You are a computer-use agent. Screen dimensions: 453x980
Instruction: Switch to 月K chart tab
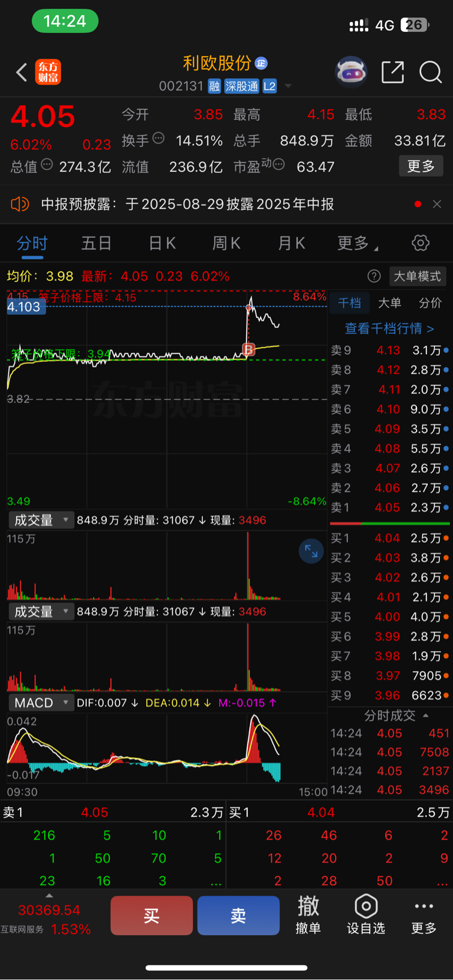(291, 243)
